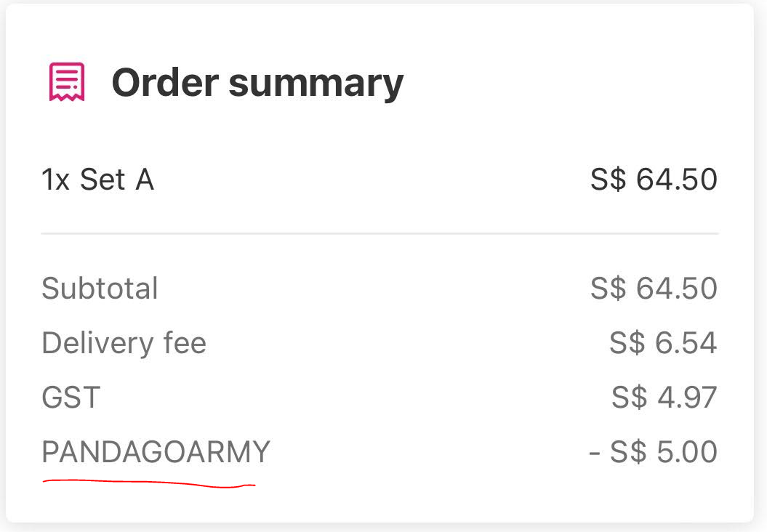
Task: Click the word "summary" in the heading
Action: coord(316,84)
